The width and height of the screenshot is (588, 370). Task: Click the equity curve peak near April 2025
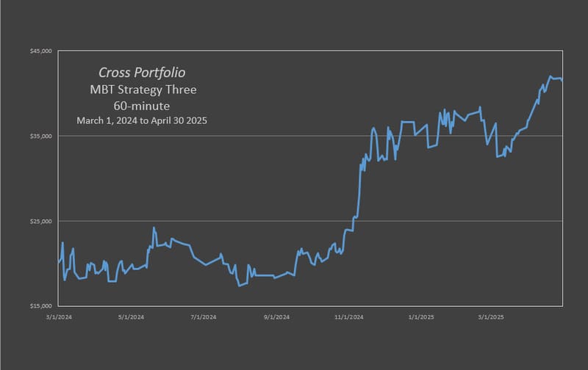click(x=550, y=76)
